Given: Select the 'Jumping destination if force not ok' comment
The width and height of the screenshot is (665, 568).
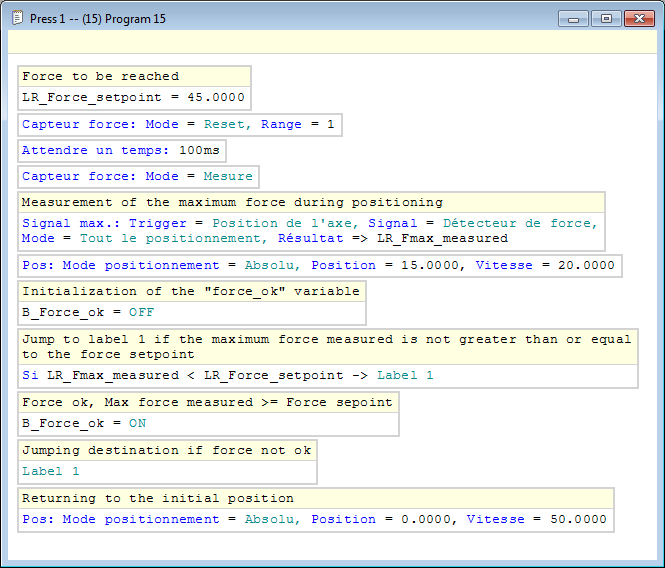Looking at the screenshot, I should pos(167,450).
